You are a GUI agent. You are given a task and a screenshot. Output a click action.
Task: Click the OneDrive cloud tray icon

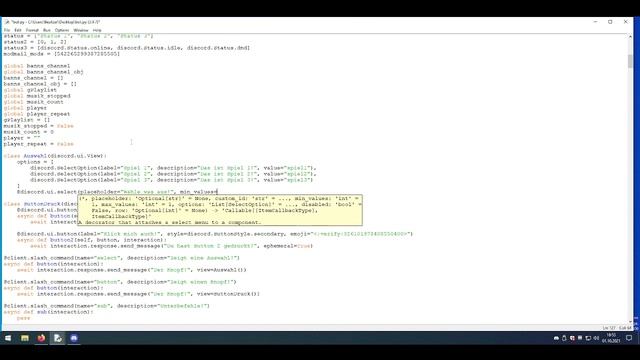coord(556,338)
